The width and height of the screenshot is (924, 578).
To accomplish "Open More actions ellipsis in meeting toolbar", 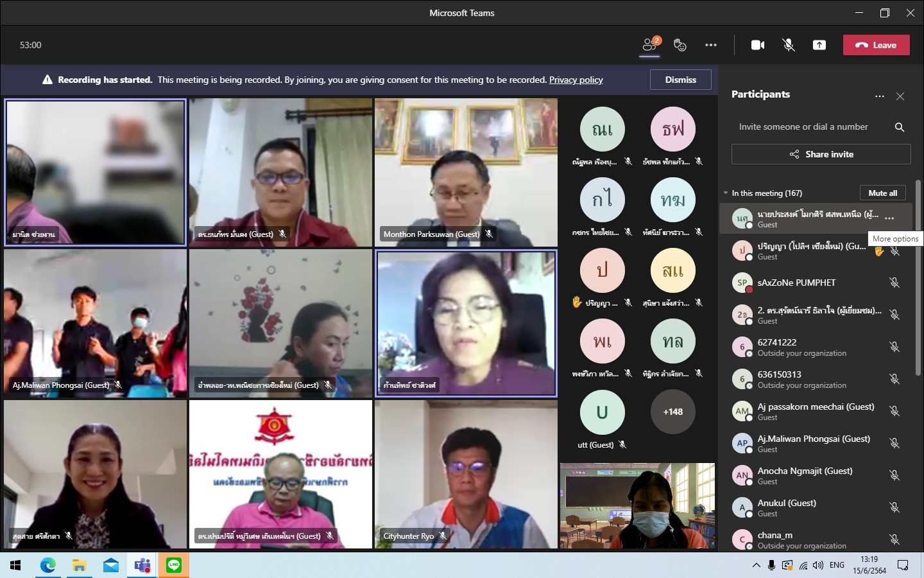I will (x=711, y=45).
